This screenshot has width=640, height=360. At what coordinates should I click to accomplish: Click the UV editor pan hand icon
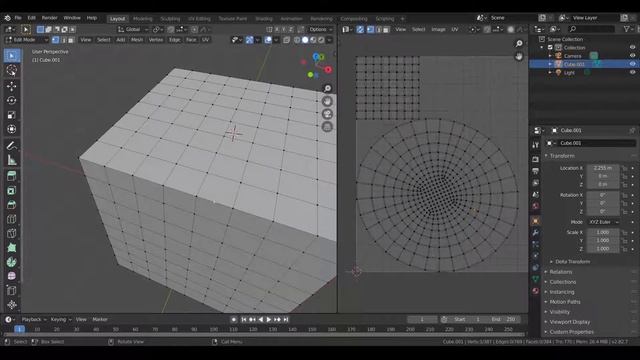pos(519,56)
